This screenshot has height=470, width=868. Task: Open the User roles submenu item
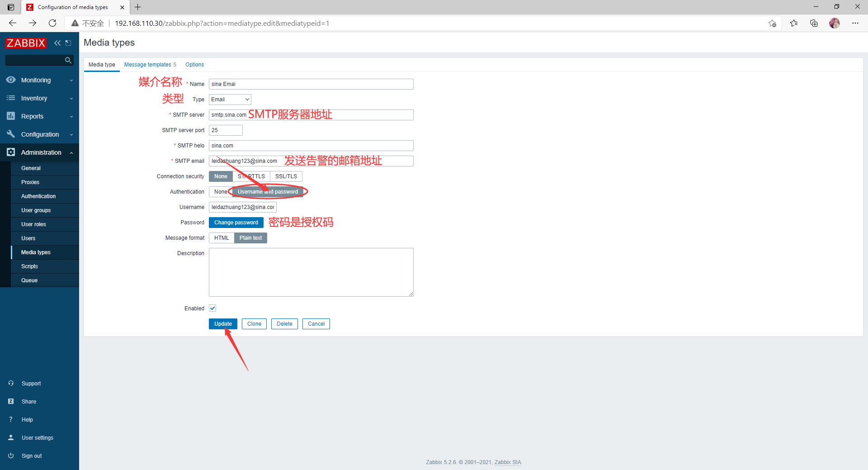(45, 224)
